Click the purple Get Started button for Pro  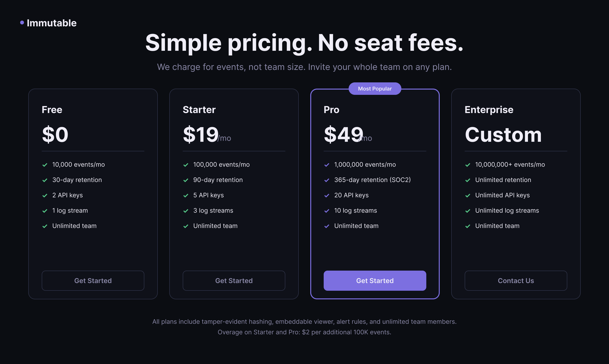pyautogui.click(x=375, y=281)
